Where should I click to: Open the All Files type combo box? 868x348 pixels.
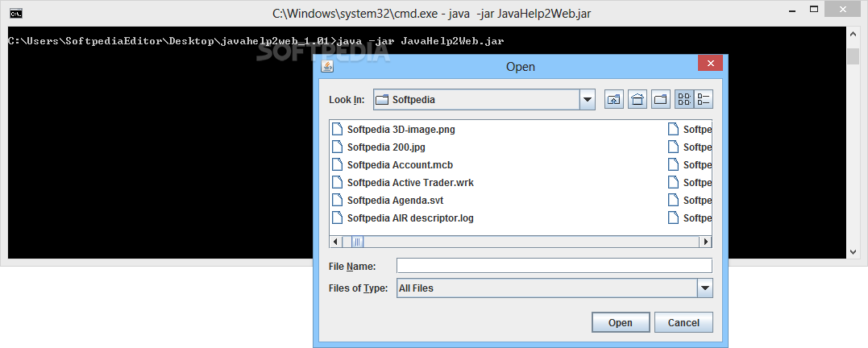tap(554, 288)
